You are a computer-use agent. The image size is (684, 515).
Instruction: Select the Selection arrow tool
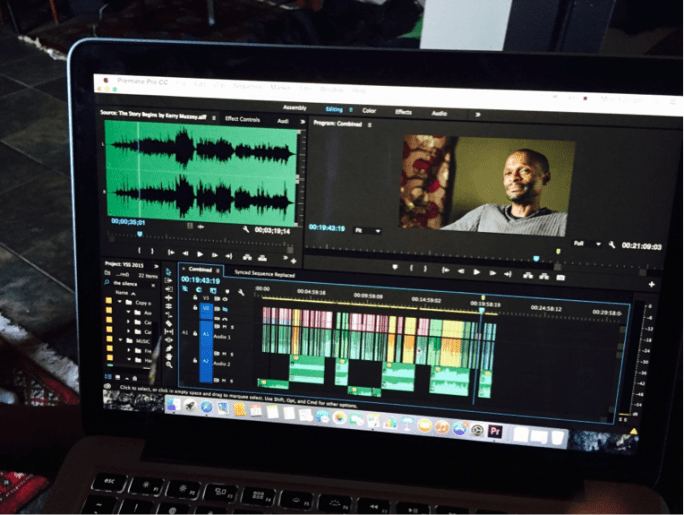pos(168,271)
